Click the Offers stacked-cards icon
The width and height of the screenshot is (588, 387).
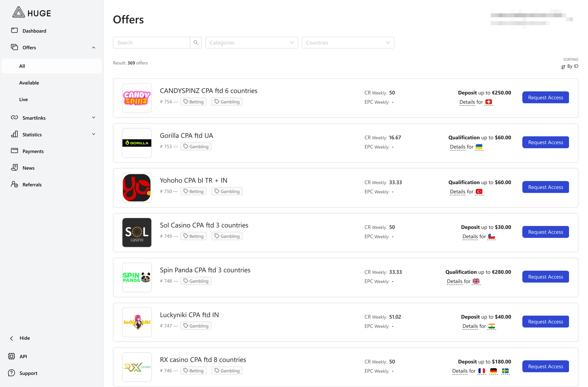[14, 47]
